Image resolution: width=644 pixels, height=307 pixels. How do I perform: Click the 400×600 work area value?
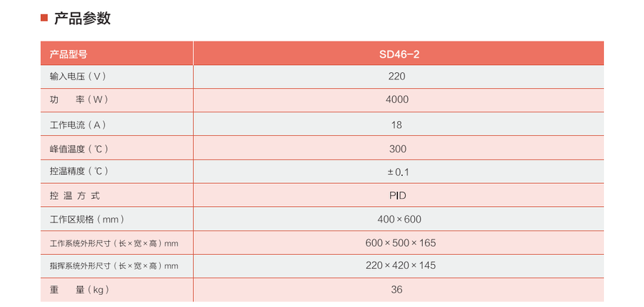[399, 220]
